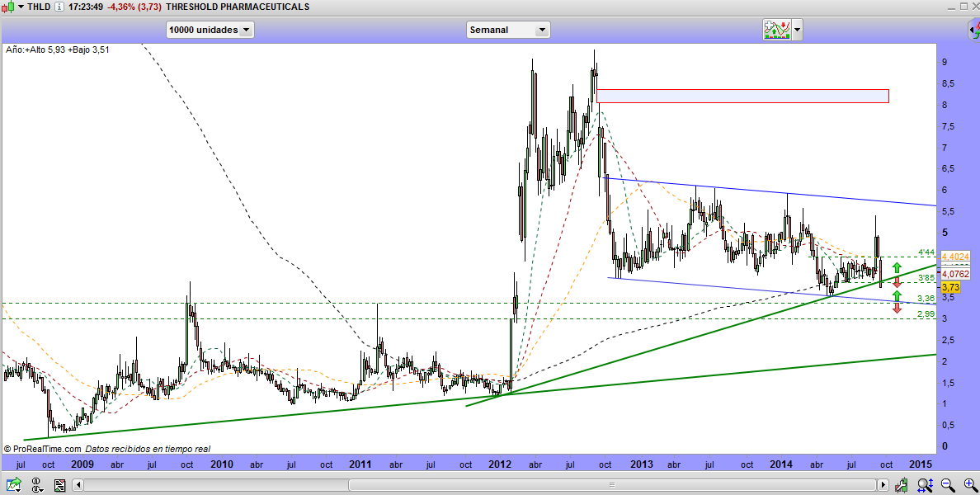The width and height of the screenshot is (980, 495).
Task: Click the red down arrow beside 2,99 level
Action: [x=897, y=308]
